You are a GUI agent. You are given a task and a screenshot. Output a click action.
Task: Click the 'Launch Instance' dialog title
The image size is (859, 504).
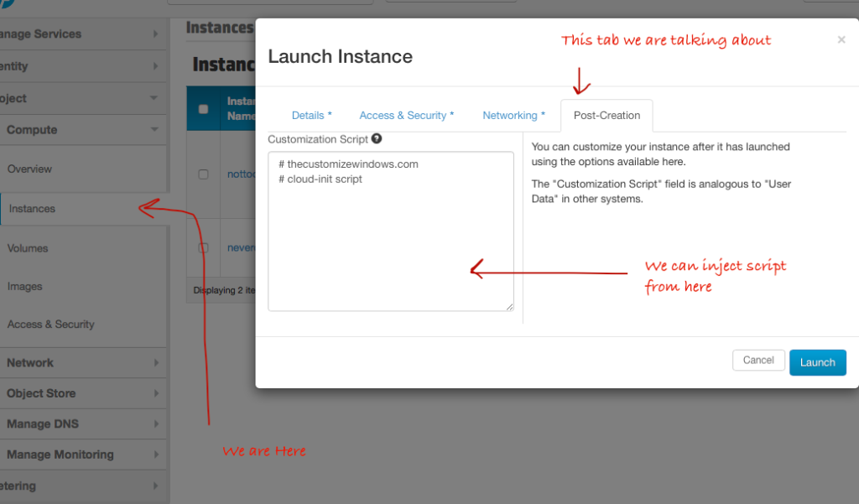(x=341, y=56)
